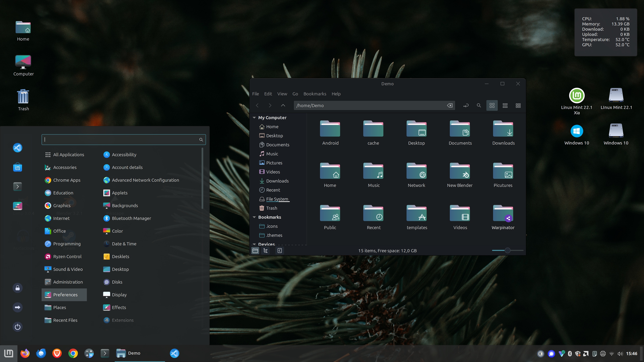Go up to parent folder arrow
The width and height of the screenshot is (644, 362).
point(283,105)
